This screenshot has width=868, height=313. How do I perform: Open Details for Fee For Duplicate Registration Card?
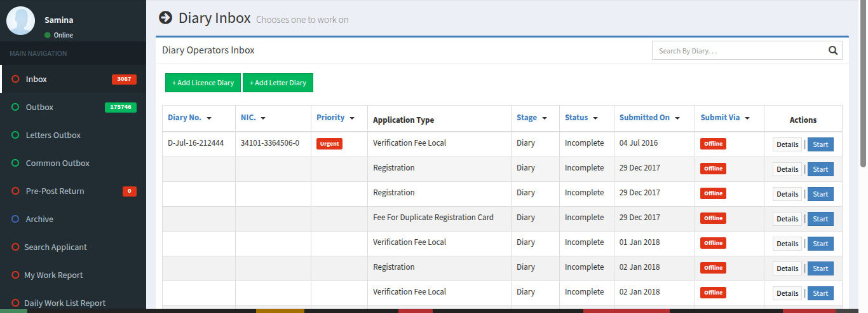(x=787, y=219)
